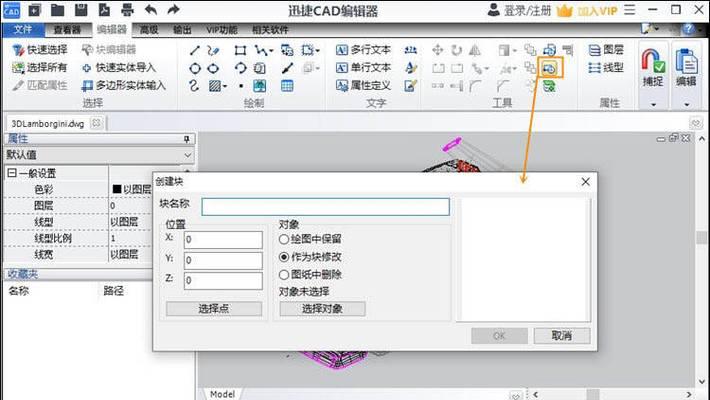Select the Line drawing tool
710x400 pixels.
[195, 50]
